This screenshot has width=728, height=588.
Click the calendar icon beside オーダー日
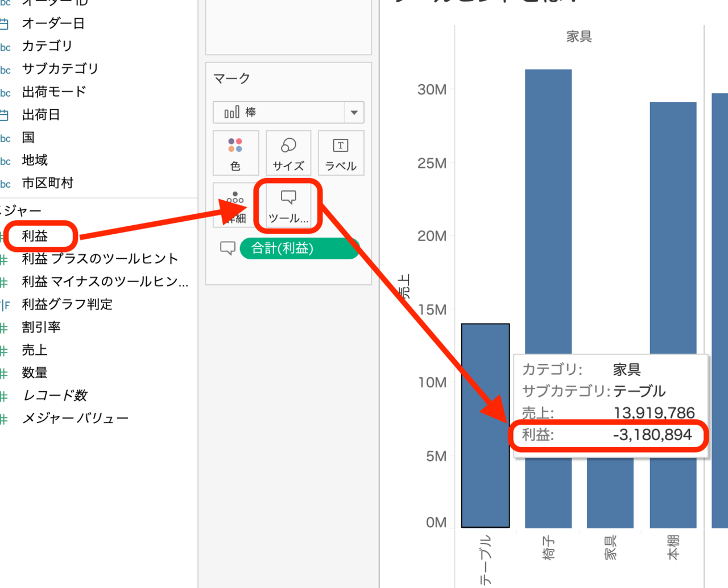4,24
